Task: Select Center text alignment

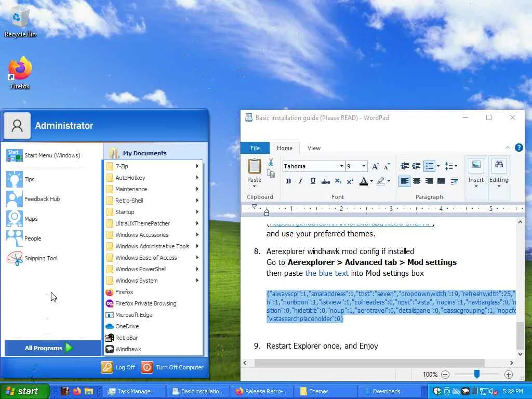Action: pyautogui.click(x=417, y=181)
